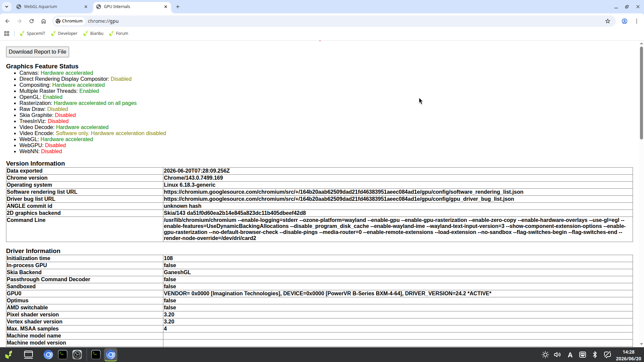
Task: Click the Driver Information heading
Action: point(33,251)
